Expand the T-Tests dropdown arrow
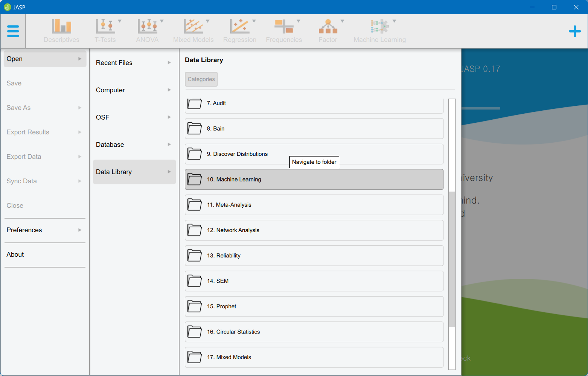The image size is (588, 376). (120, 21)
